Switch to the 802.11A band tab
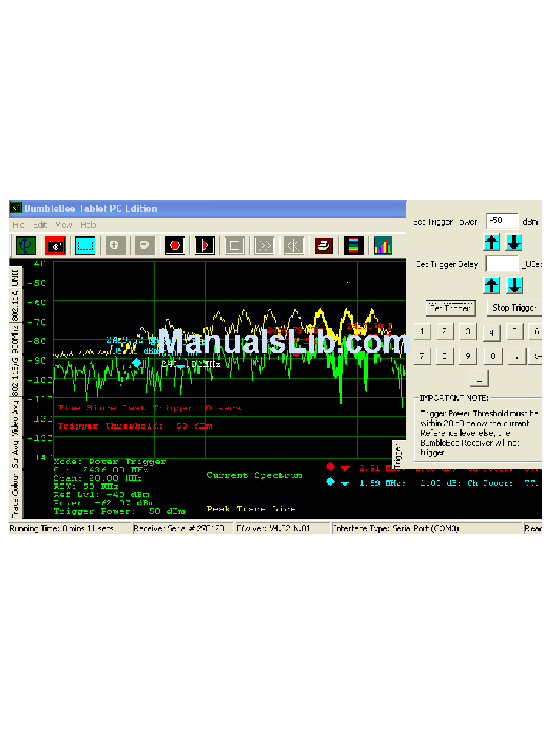The width and height of the screenshot is (560, 747). [16, 305]
